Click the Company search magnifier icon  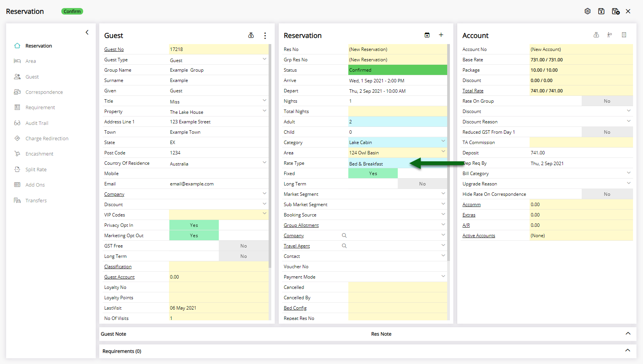344,235
